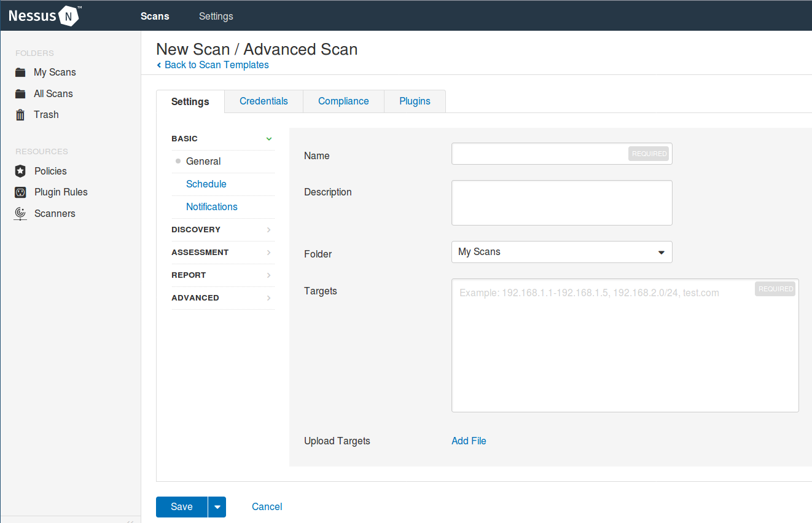Switch to the Plugins tab
Screen dimensions: 812x523
[415, 101]
